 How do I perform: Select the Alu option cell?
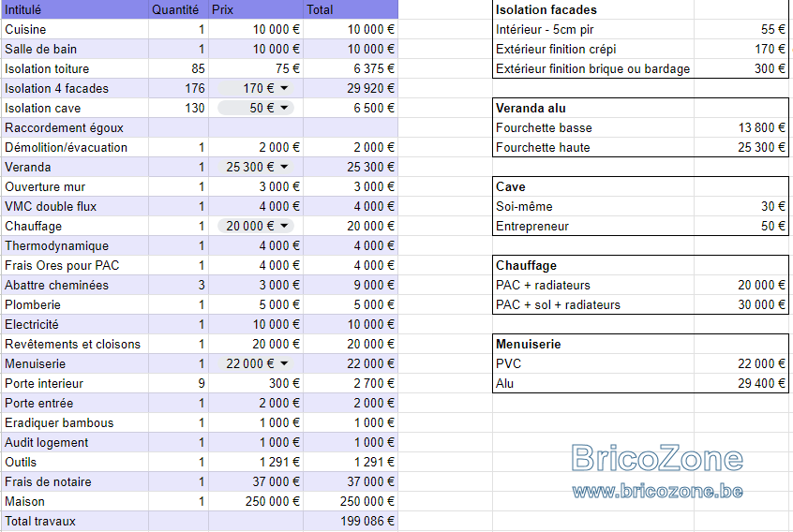click(592, 384)
